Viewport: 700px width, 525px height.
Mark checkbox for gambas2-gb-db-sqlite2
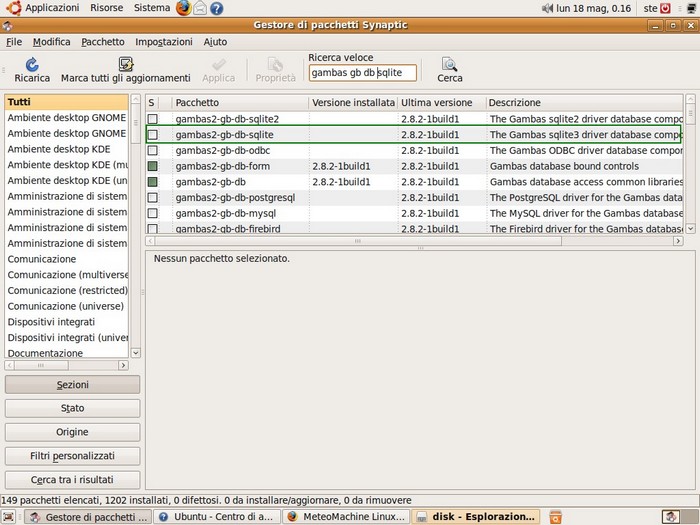(153, 119)
